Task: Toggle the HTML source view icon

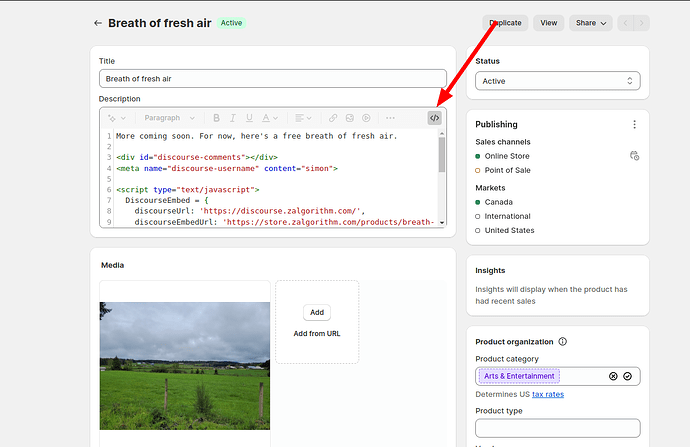Action: pos(434,118)
